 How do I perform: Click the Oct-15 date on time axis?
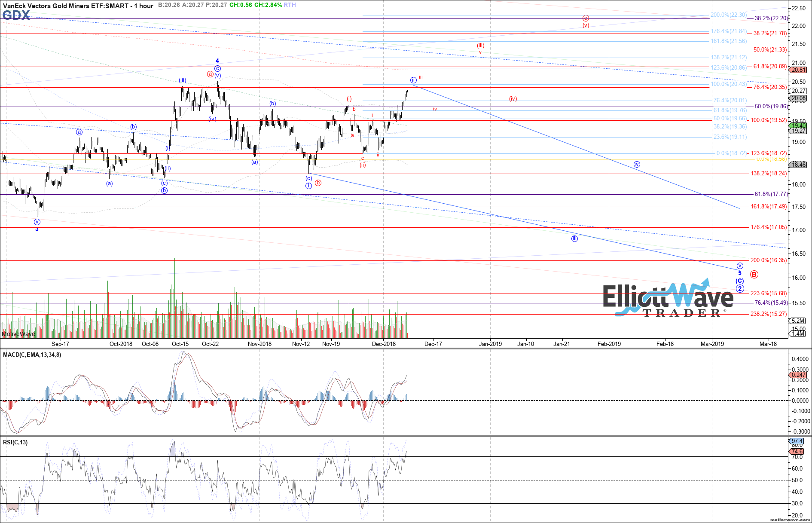point(180,344)
